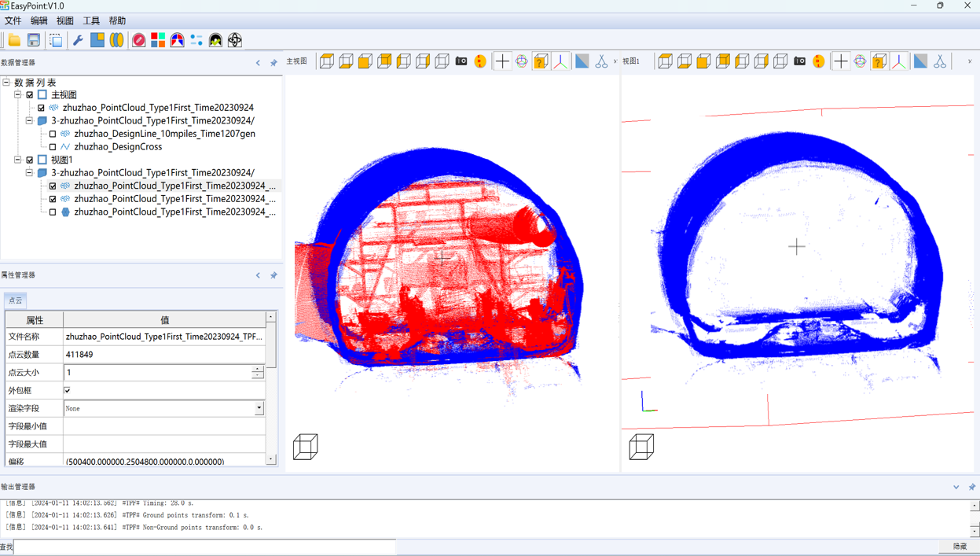980x556 pixels.
Task: Collapse the 视图1 tree node
Action: (18, 160)
